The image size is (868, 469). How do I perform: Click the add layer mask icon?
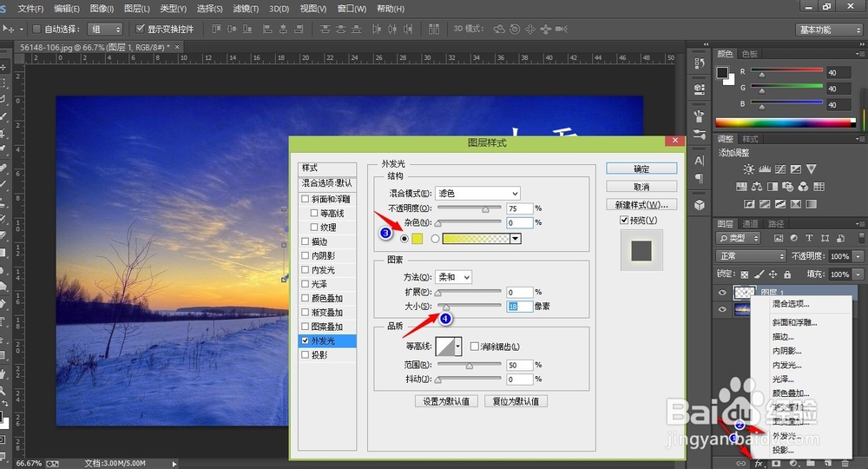pyautogui.click(x=776, y=463)
